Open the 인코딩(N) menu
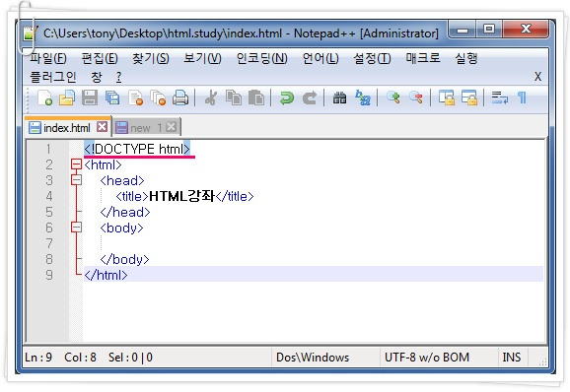Image resolution: width=570 pixels, height=392 pixels. coord(261,58)
